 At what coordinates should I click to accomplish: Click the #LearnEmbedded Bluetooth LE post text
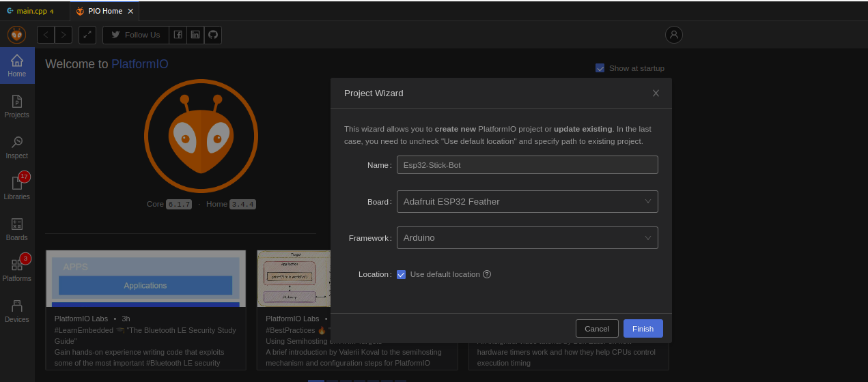145,336
